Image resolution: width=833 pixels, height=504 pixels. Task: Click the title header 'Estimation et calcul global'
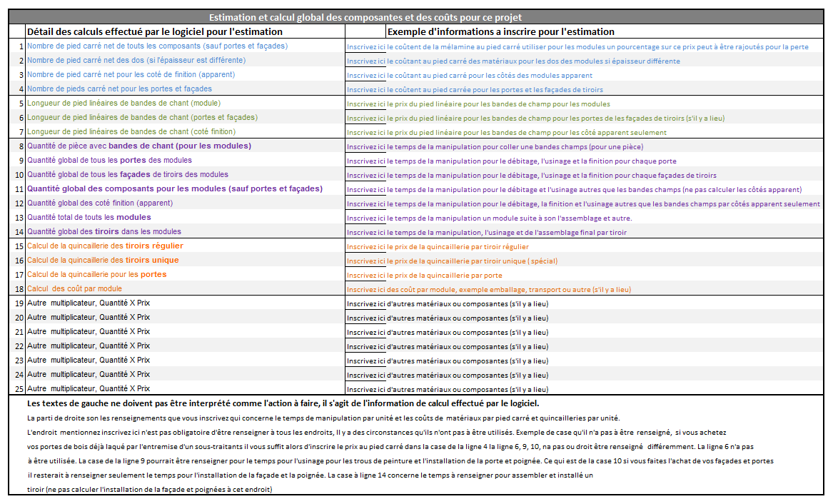365,17
